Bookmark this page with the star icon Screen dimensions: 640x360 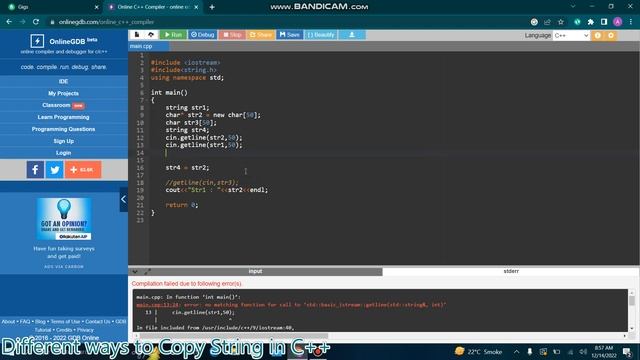561,22
